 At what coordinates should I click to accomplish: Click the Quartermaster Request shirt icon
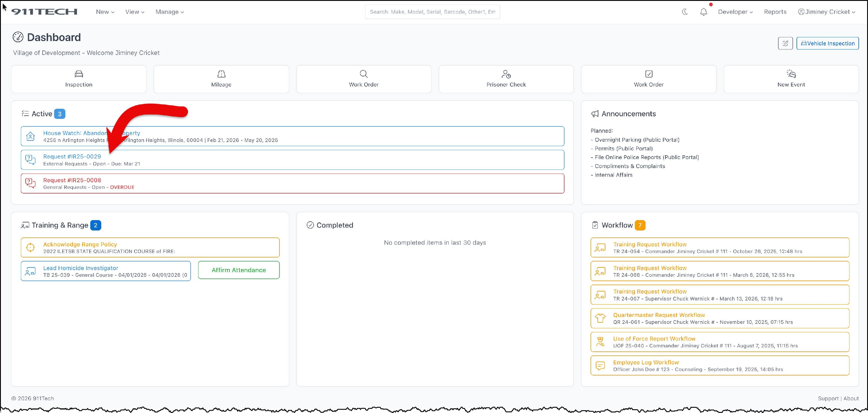[x=600, y=318]
